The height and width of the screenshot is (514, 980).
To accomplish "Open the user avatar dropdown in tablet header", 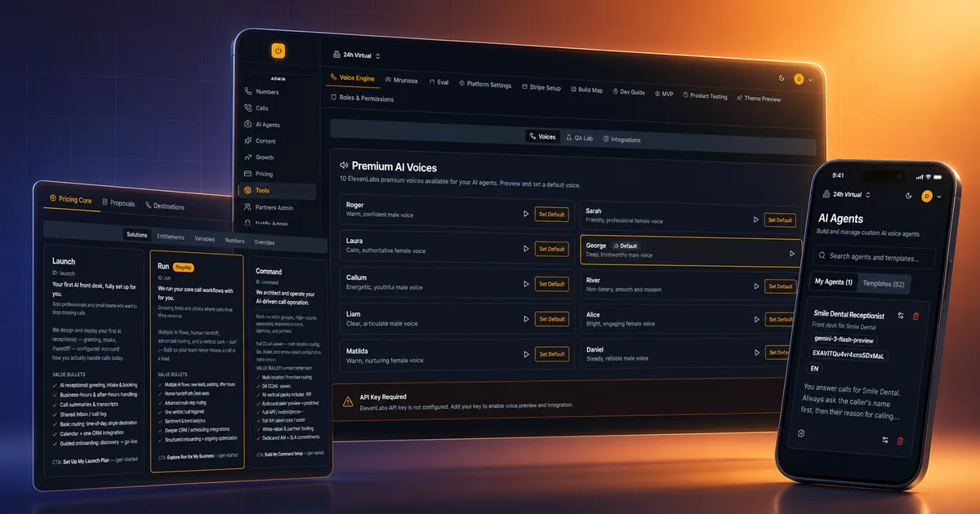I will [x=804, y=79].
